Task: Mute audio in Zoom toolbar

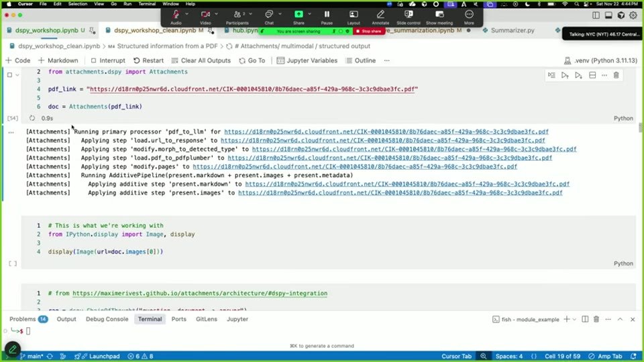Action: click(x=176, y=16)
